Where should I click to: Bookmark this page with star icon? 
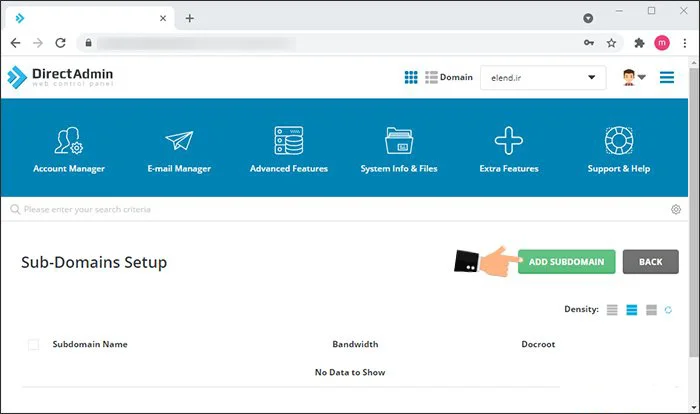[611, 43]
